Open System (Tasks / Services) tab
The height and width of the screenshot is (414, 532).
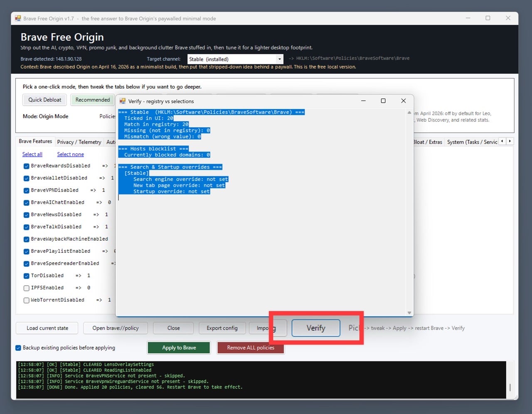pyautogui.click(x=472, y=142)
